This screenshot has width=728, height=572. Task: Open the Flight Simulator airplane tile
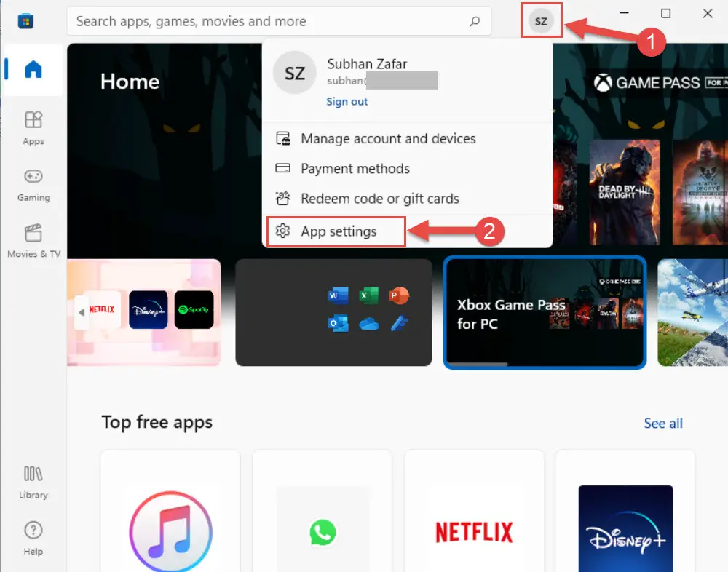click(693, 312)
